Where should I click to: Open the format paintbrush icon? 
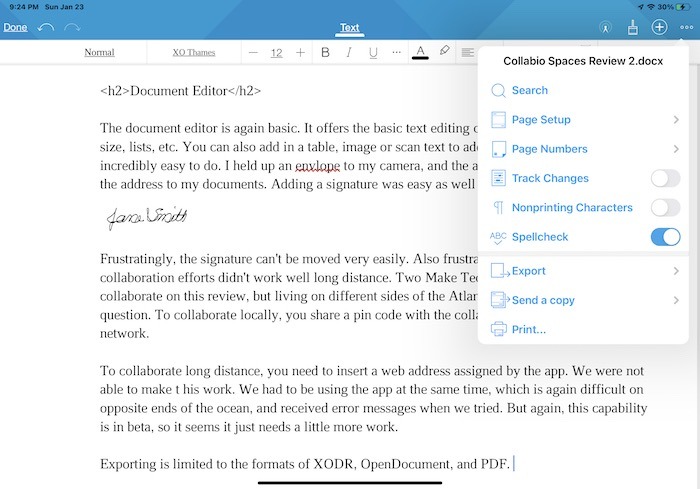click(x=633, y=28)
